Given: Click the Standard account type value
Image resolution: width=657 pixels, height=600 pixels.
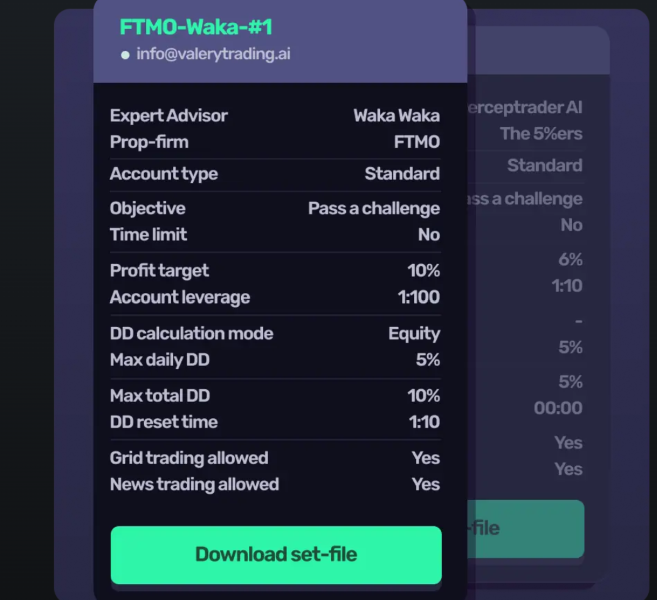Looking at the screenshot, I should tap(402, 174).
